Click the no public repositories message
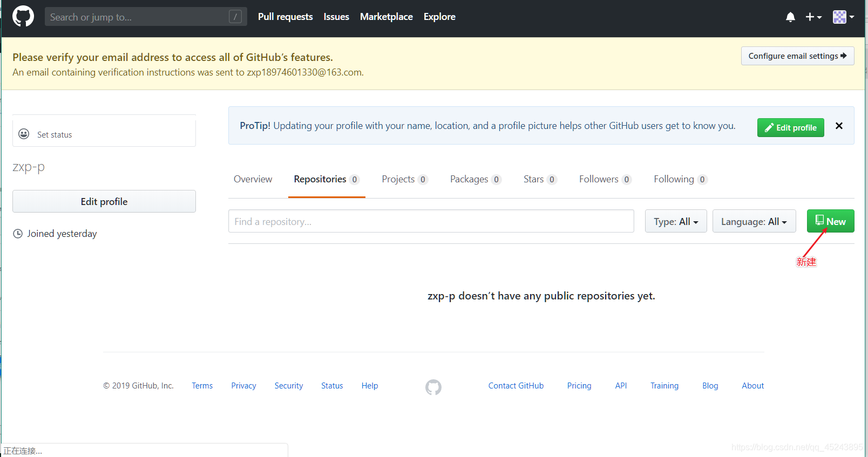The image size is (868, 457). (541, 296)
